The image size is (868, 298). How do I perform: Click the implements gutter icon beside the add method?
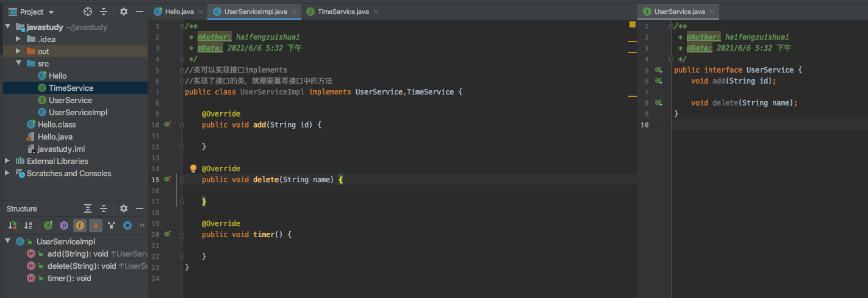[168, 124]
